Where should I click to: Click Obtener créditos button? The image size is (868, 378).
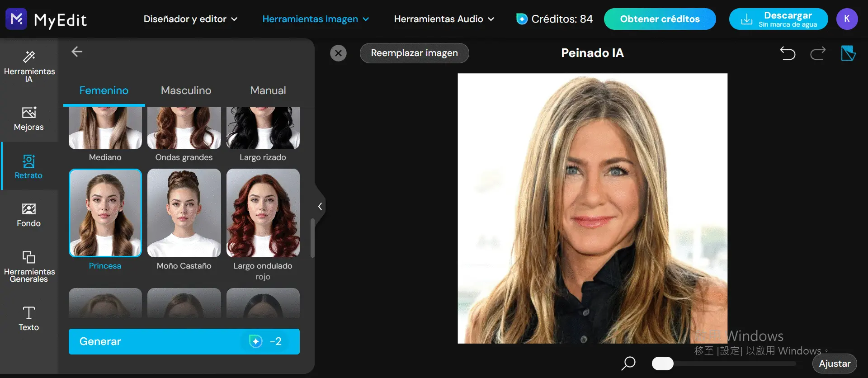(x=660, y=19)
